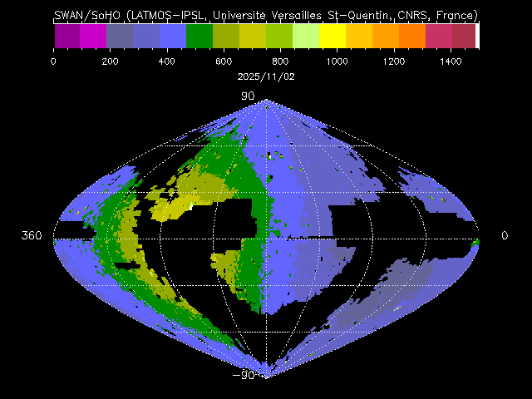532x399 pixels.
Task: Click the 1000 tick label under colorbar
Action: 337,61
